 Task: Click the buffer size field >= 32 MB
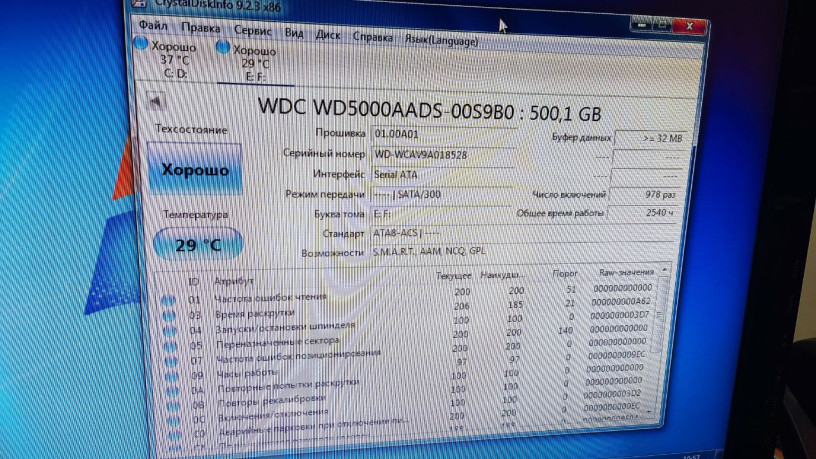coord(650,138)
